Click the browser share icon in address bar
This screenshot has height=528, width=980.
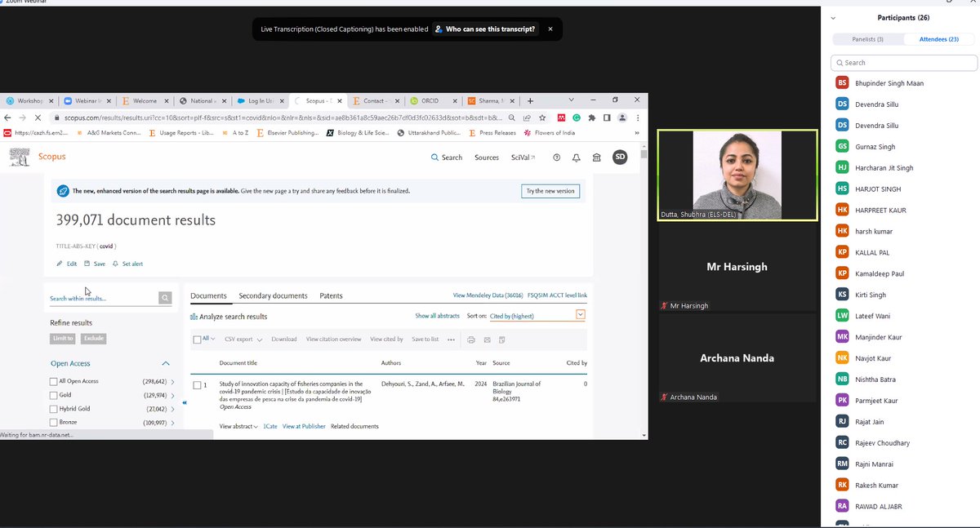pyautogui.click(x=528, y=118)
